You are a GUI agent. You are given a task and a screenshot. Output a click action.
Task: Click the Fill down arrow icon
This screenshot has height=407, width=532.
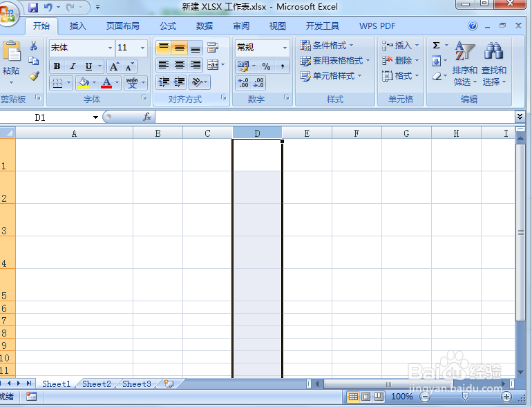point(437,61)
